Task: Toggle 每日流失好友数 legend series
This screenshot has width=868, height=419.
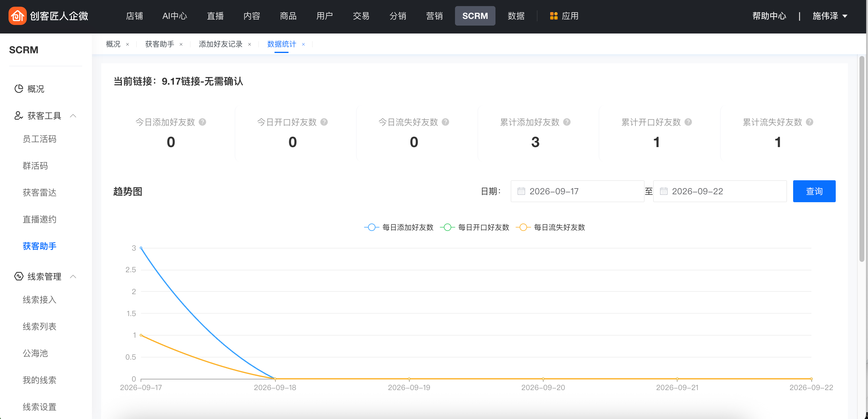Action: (550, 227)
